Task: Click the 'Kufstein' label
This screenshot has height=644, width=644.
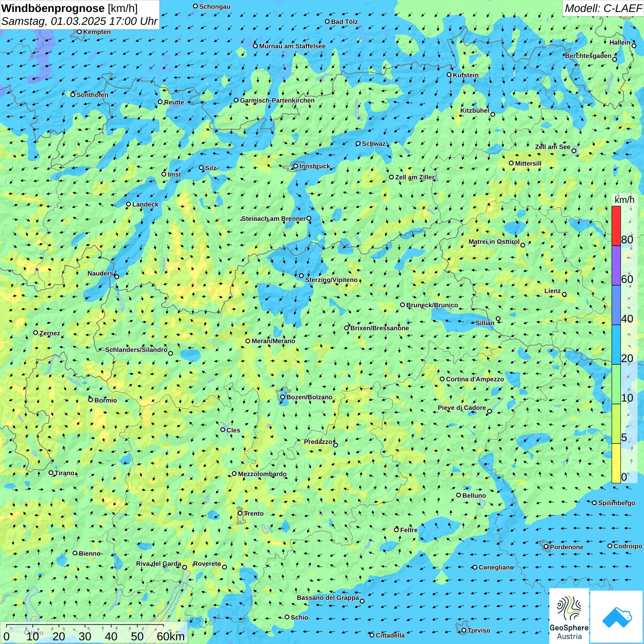Action: tap(466, 75)
